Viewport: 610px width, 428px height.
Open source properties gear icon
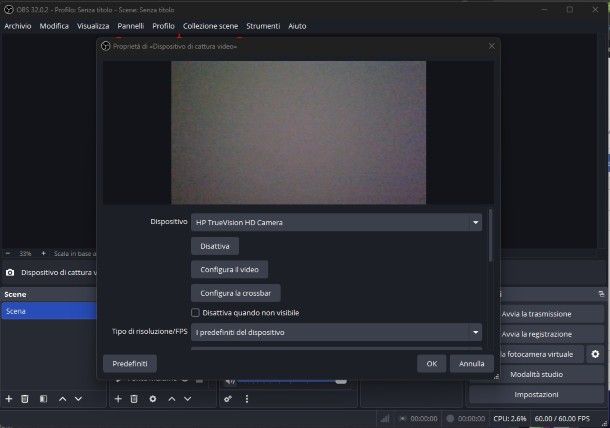(x=153, y=399)
